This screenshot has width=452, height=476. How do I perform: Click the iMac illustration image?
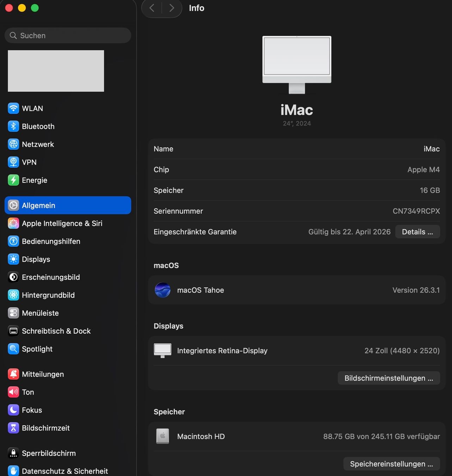pyautogui.click(x=297, y=65)
